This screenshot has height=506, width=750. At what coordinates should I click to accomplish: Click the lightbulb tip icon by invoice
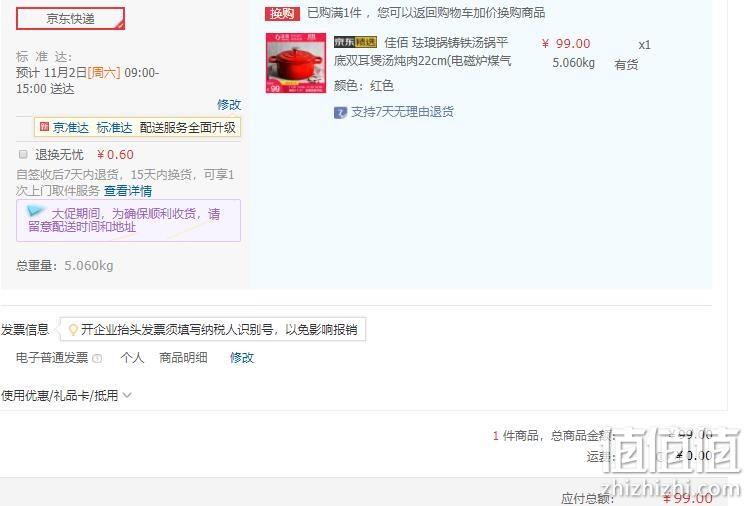point(73,330)
